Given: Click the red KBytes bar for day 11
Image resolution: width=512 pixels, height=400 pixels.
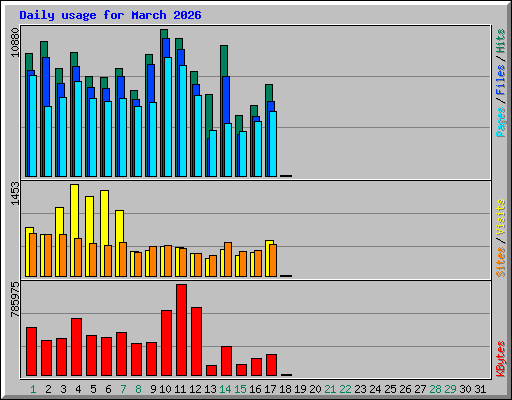Looking at the screenshot, I should (181, 330).
